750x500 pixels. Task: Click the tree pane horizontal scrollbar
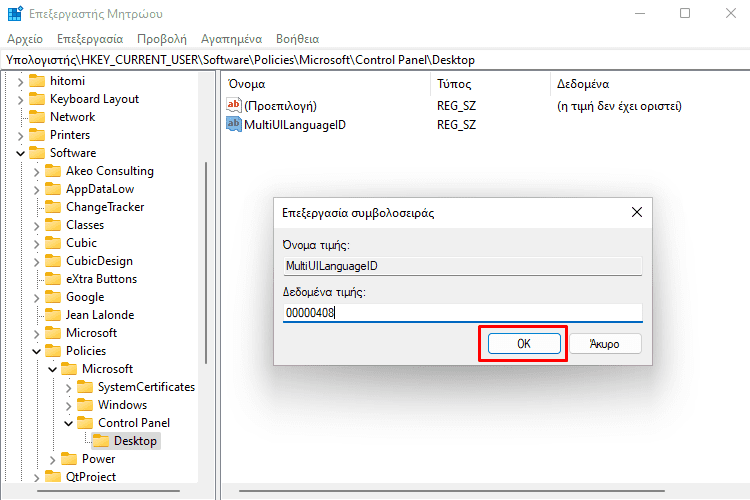(109, 491)
